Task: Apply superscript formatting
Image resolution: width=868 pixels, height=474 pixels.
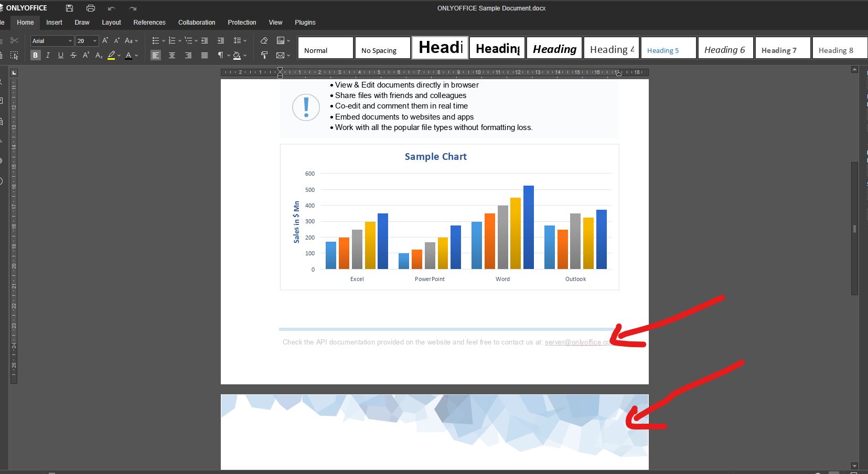Action: [x=86, y=55]
